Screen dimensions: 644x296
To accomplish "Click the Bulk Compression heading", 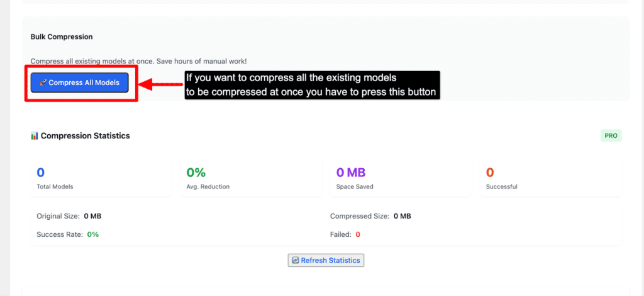I will point(62,37).
